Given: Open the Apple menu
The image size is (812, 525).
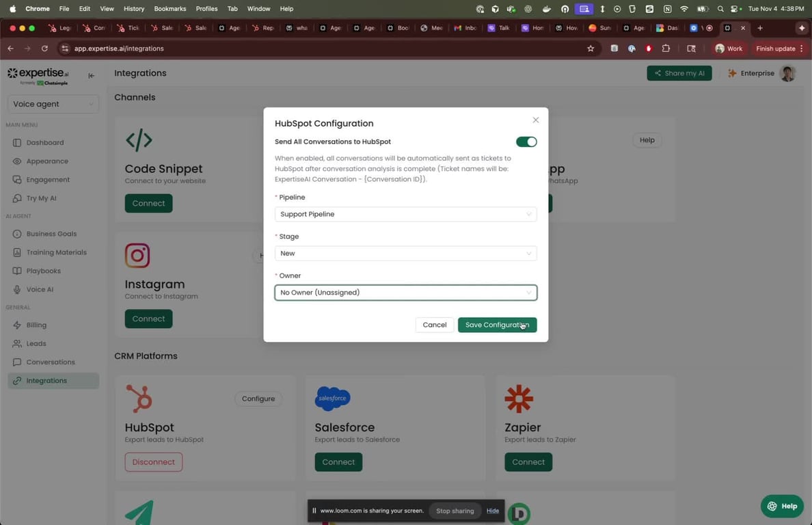Looking at the screenshot, I should (12, 9).
